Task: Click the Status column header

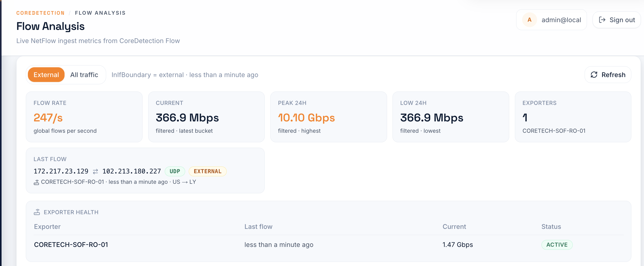Action: point(551,227)
